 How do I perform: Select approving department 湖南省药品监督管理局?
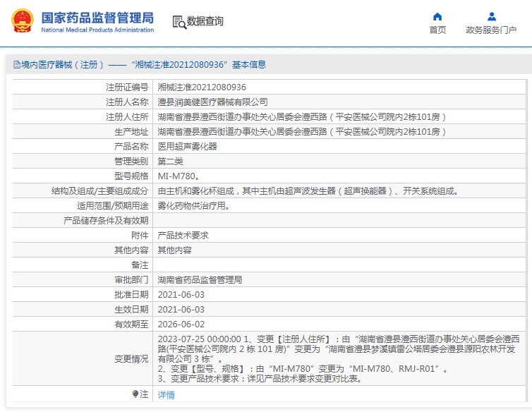click(200, 280)
